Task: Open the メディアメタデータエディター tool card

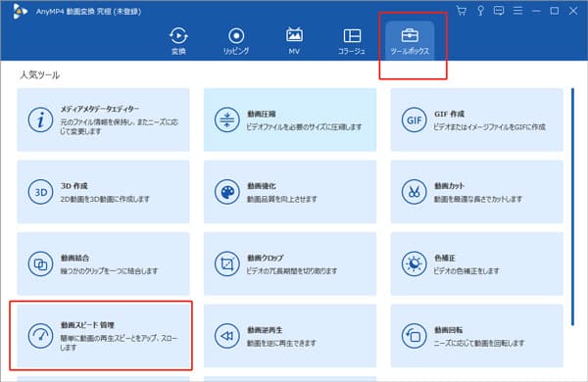Action: coord(104,119)
